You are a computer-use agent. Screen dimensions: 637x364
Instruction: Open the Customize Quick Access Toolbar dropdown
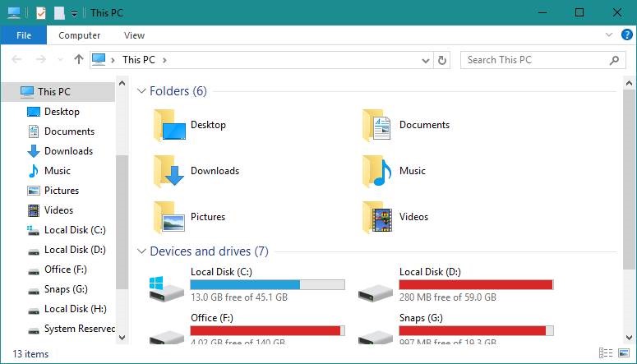(x=74, y=13)
